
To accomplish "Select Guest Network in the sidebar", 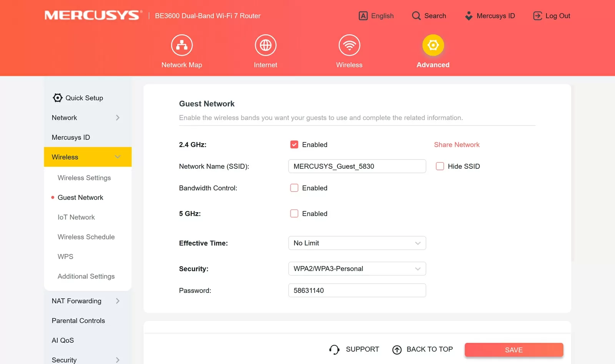I will tap(80, 198).
